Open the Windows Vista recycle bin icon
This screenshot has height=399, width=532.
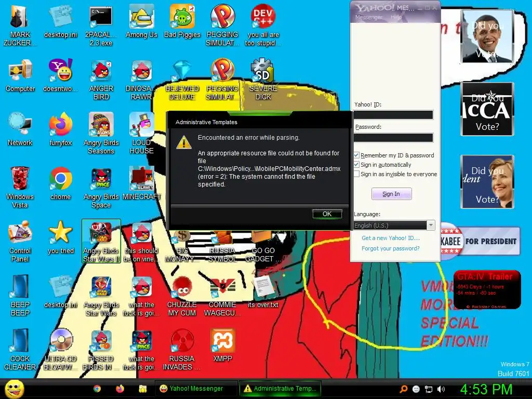point(20,187)
